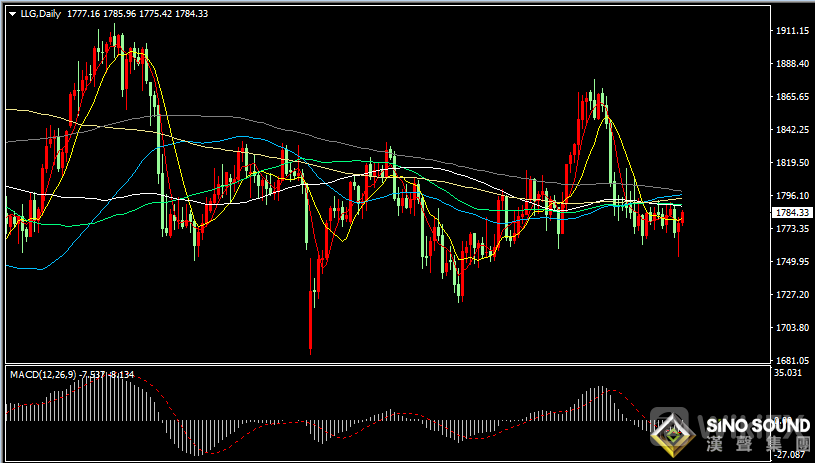Click the 1865.65 price axis label

tap(790, 97)
